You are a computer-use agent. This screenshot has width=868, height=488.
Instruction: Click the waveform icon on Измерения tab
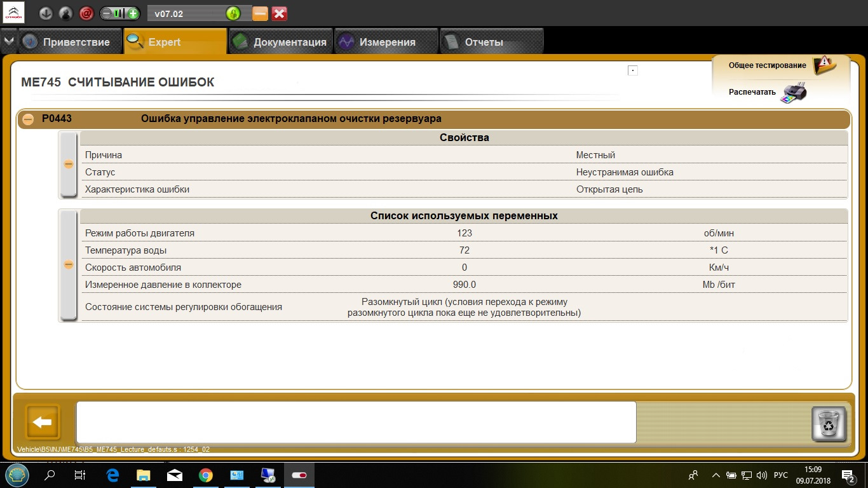click(x=346, y=42)
